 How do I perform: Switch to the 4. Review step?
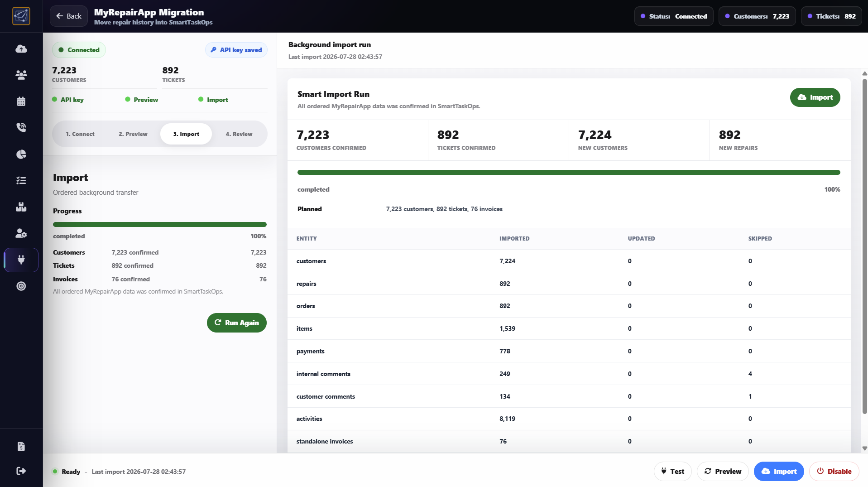tap(239, 134)
